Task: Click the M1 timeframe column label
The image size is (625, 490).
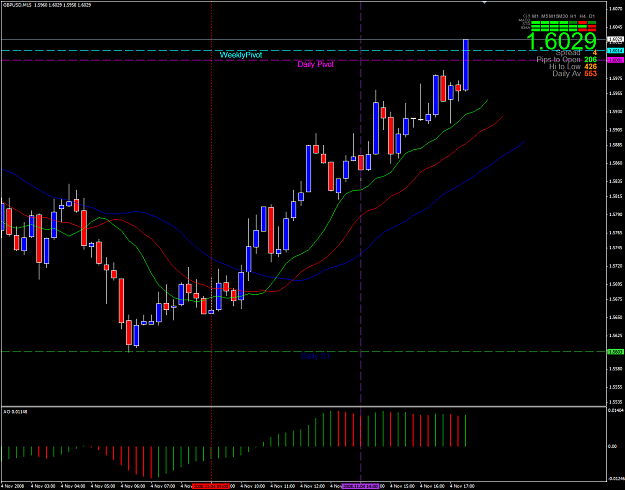Action: [x=536, y=16]
